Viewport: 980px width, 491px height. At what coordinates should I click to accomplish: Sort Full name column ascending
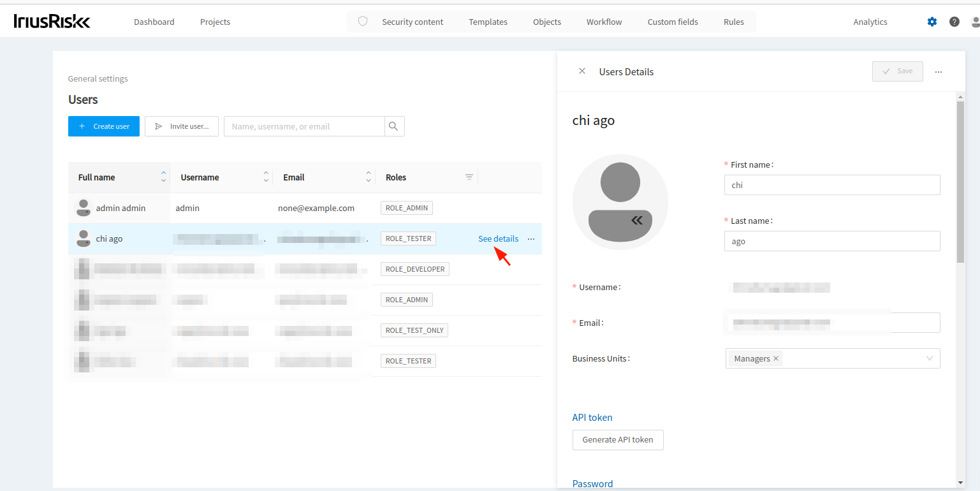pos(164,173)
